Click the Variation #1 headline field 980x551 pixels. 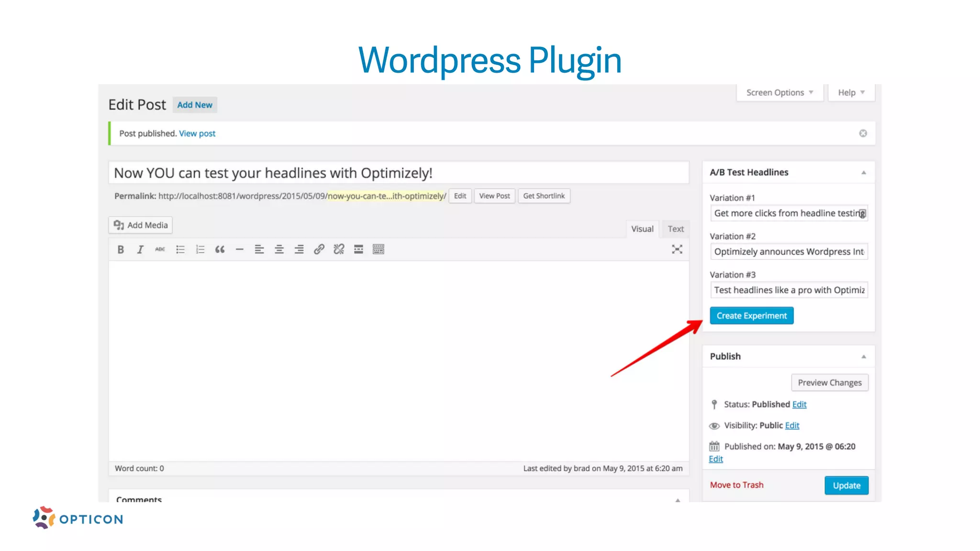coord(789,213)
